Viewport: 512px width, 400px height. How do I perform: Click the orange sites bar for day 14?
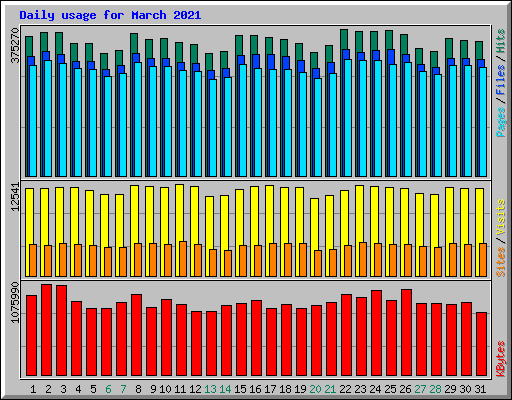228,263
